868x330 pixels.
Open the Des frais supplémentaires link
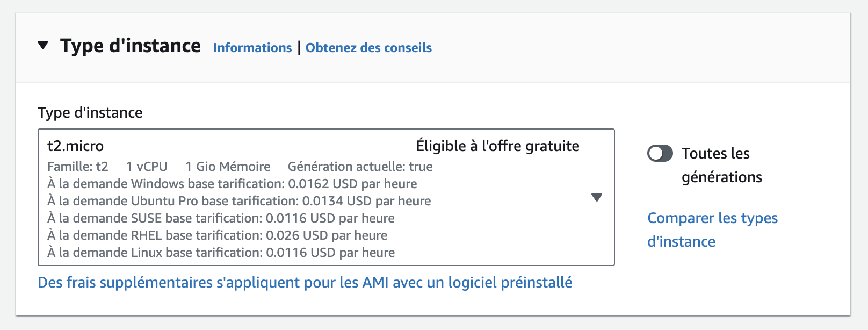pyautogui.click(x=305, y=283)
